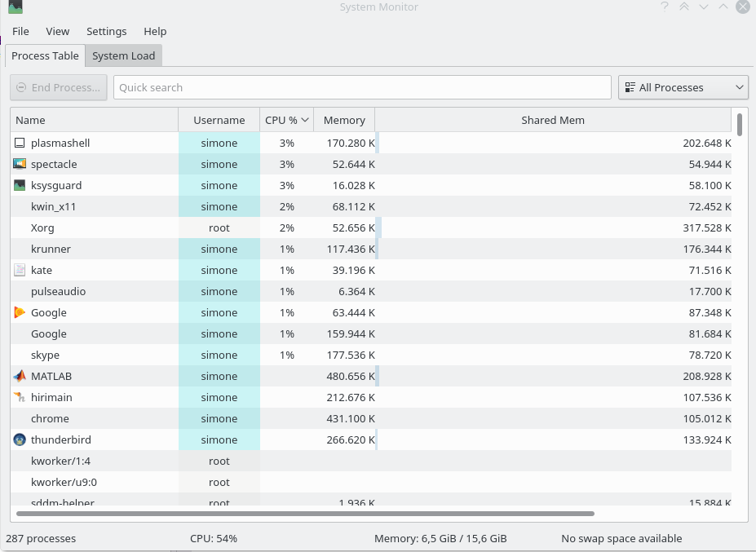Click the spectacle screenshot tool icon
Image resolution: width=756 pixels, height=552 pixels.
click(x=20, y=164)
